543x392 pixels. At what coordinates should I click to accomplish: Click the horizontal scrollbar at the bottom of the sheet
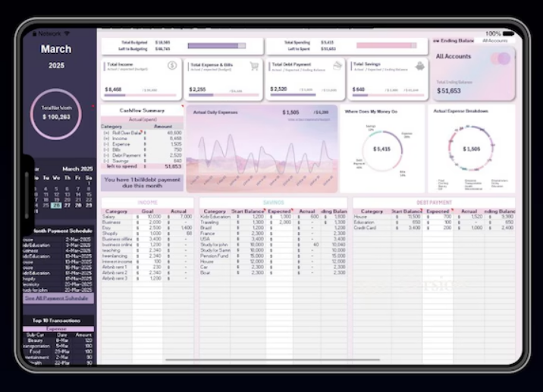pos(272,360)
